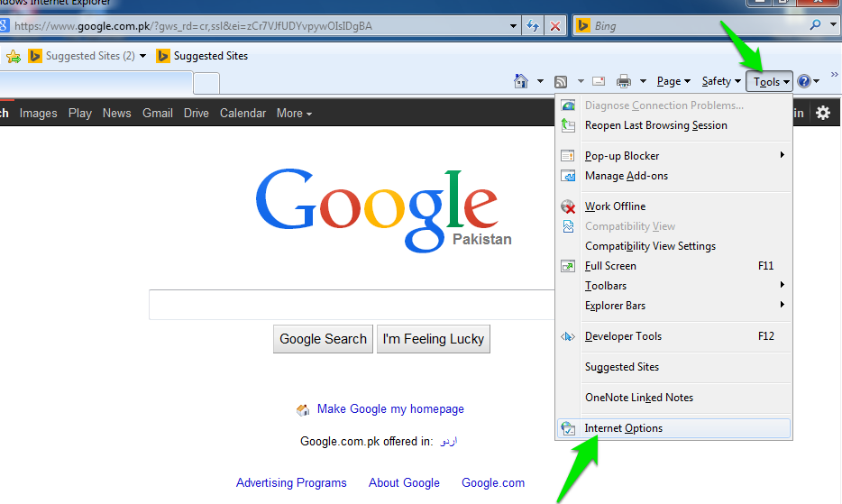Expand Suggested Sites (2) dropdown arrow
The image size is (842, 504).
pyautogui.click(x=142, y=56)
